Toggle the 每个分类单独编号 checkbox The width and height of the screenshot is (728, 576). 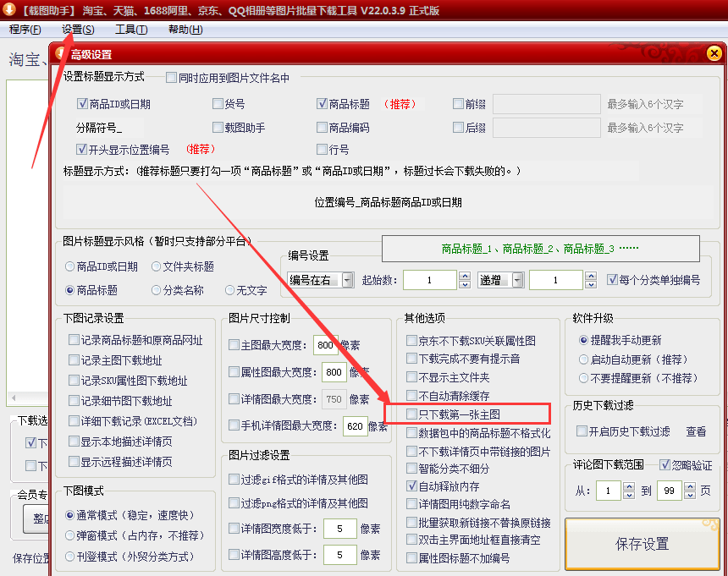614,280
